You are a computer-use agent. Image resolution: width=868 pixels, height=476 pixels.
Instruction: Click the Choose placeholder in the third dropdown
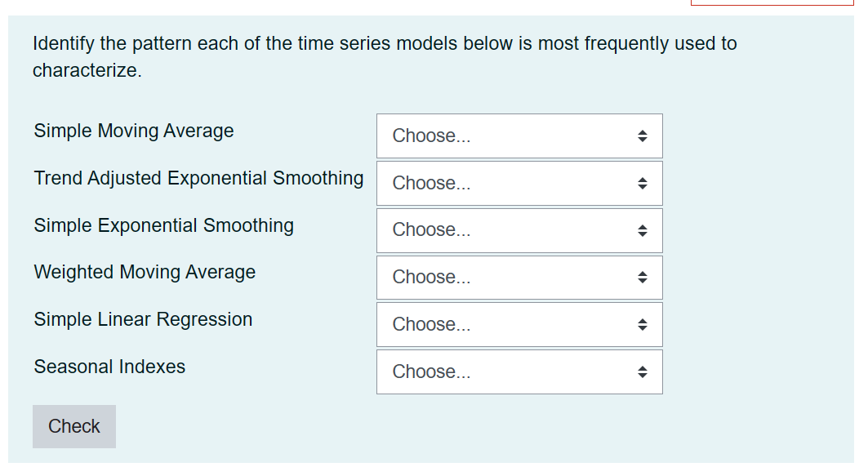pyautogui.click(x=430, y=229)
